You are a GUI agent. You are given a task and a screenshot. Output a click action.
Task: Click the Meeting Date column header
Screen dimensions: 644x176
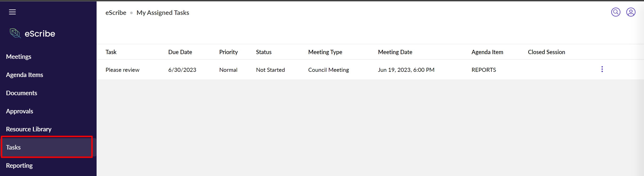pyautogui.click(x=395, y=52)
